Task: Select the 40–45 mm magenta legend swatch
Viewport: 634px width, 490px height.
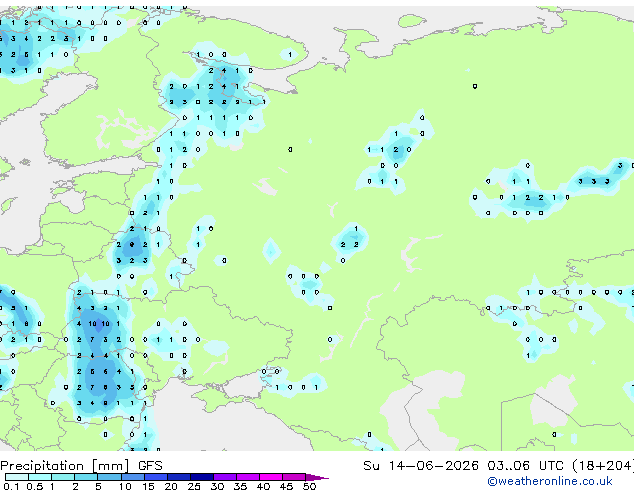Action: click(271, 477)
